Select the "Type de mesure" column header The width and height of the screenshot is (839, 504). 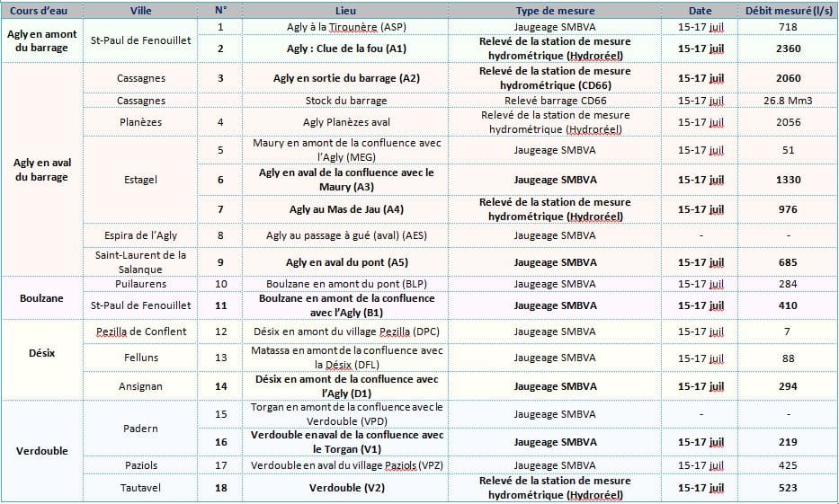tap(553, 11)
